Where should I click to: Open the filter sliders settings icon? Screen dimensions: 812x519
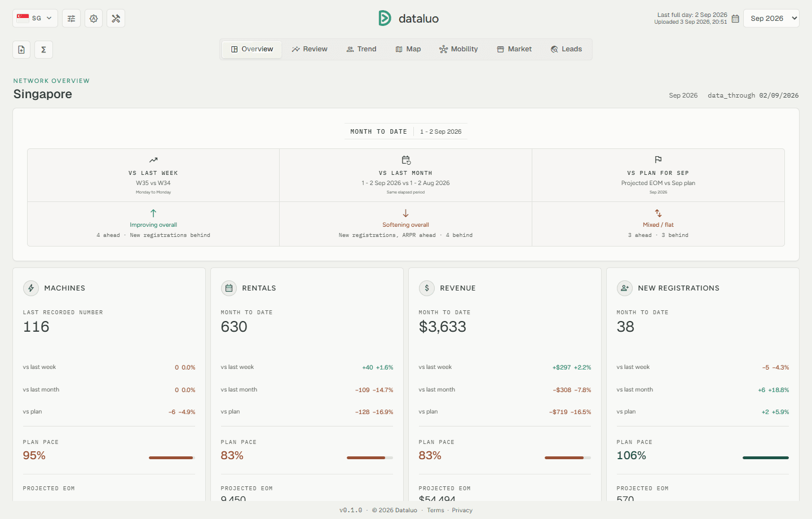point(71,18)
